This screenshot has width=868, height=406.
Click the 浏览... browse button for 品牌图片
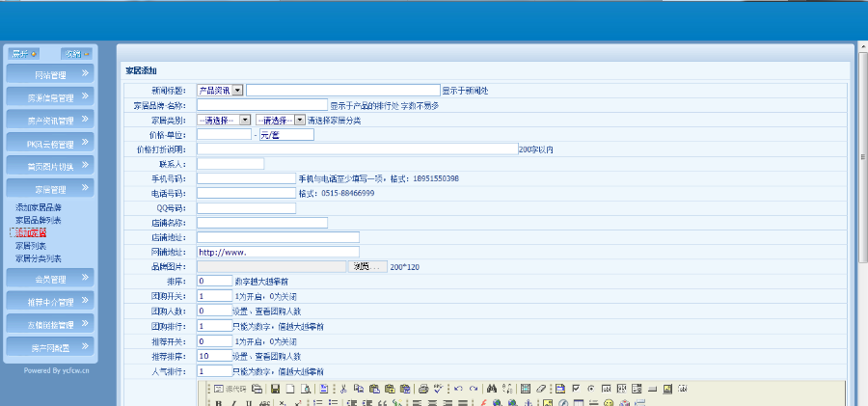click(367, 267)
